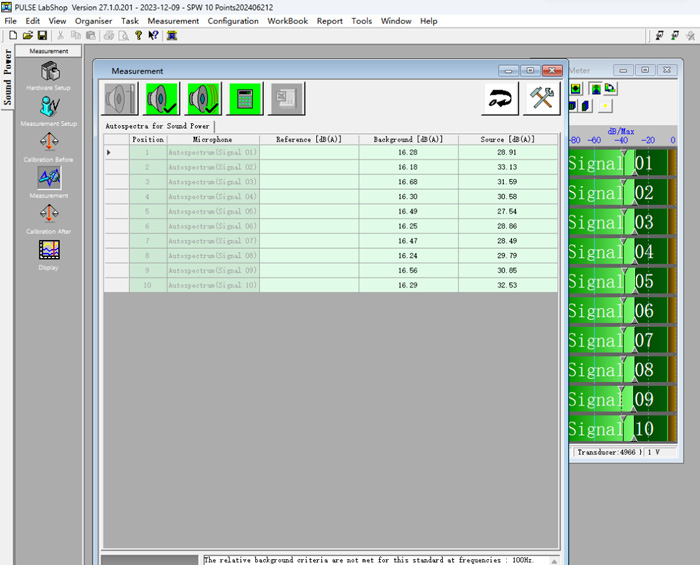Open the Measurement menu
The width and height of the screenshot is (700, 565).
(173, 21)
